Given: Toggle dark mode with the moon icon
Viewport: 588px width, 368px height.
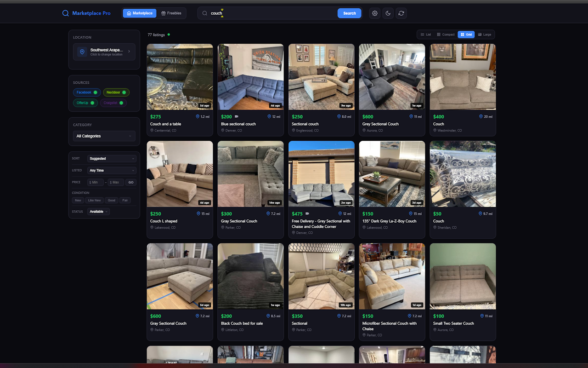Looking at the screenshot, I should coord(388,13).
